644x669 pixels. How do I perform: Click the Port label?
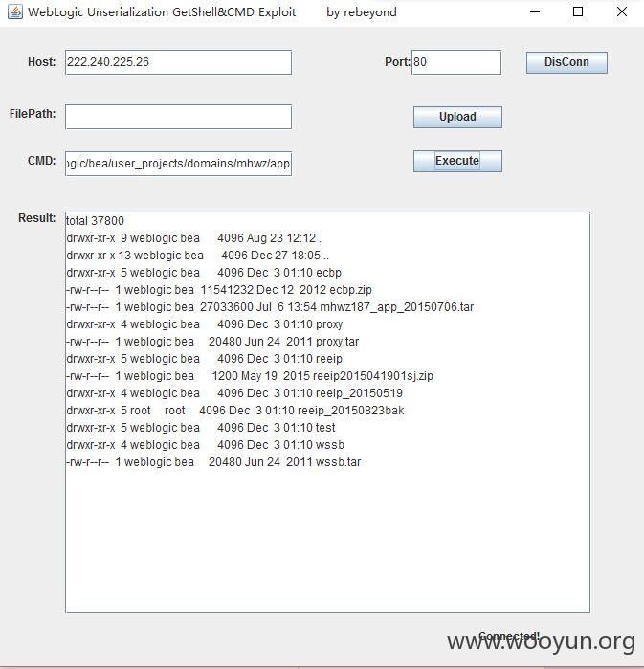click(x=397, y=62)
